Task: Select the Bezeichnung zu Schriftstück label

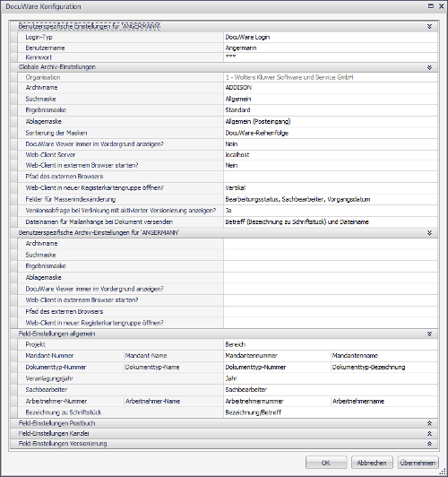Action: tap(64, 412)
